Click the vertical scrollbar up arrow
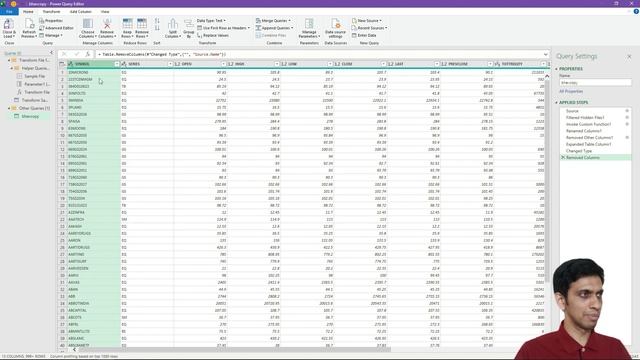Image resolution: width=640 pixels, height=360 pixels. coord(547,76)
